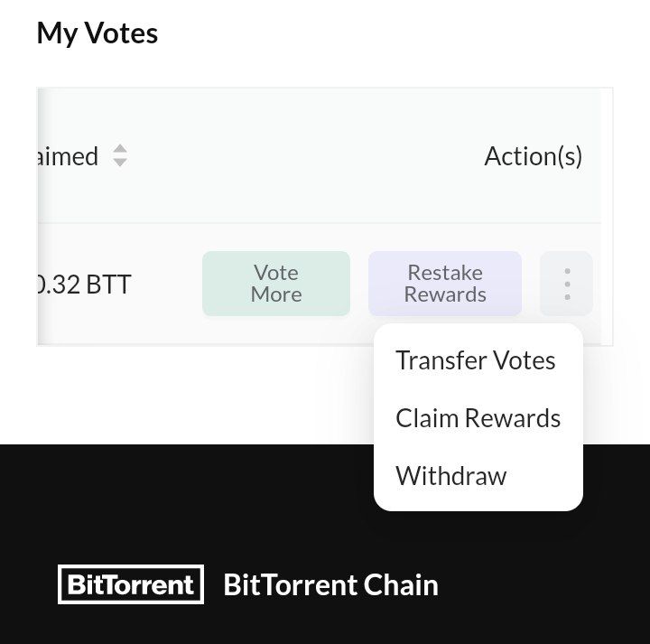This screenshot has height=644, width=650.
Task: Sort Claimed column ascending with up arrow
Action: 120,149
